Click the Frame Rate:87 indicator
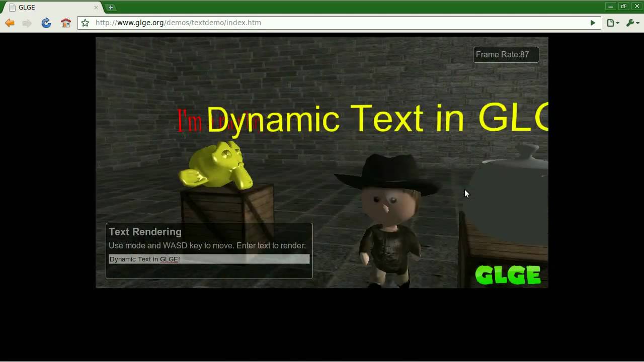Viewport: 644px width, 362px height. pos(506,54)
